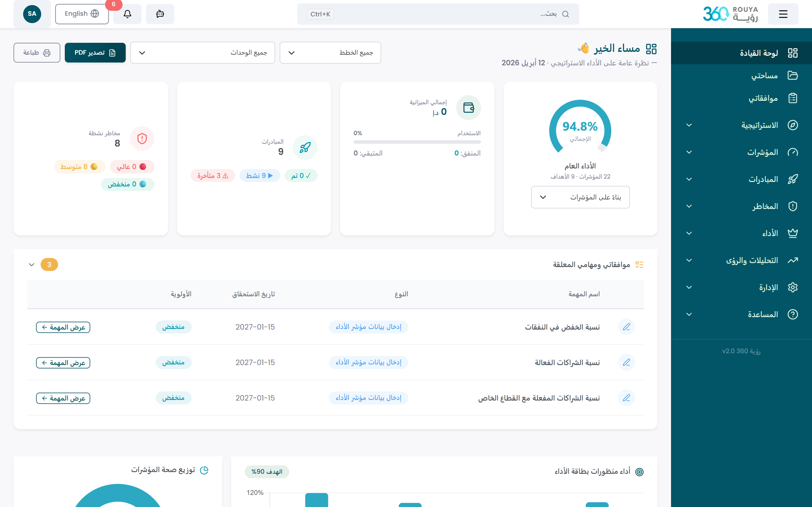Click the موافقاتي clipboard icon in sidebar
This screenshot has width=812, height=507.
[793, 98]
